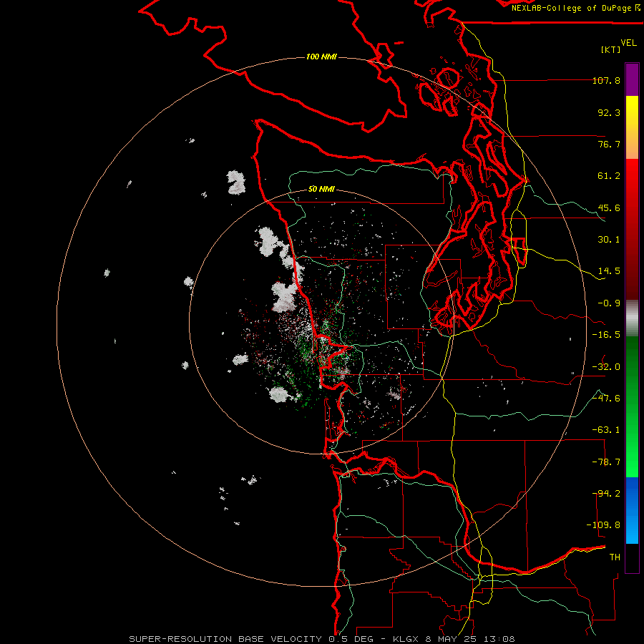Image resolution: width=644 pixels, height=644 pixels.
Task: Click the 14.5 velocity scale value
Action: pos(609,271)
